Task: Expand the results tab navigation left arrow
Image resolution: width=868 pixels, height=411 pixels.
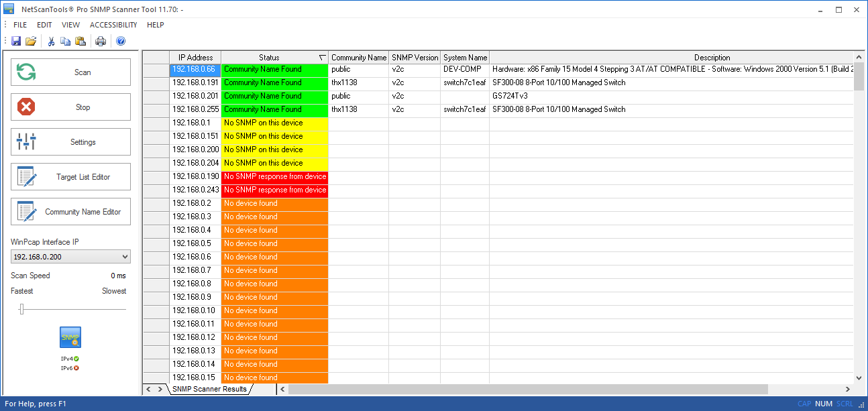Action: tap(148, 388)
